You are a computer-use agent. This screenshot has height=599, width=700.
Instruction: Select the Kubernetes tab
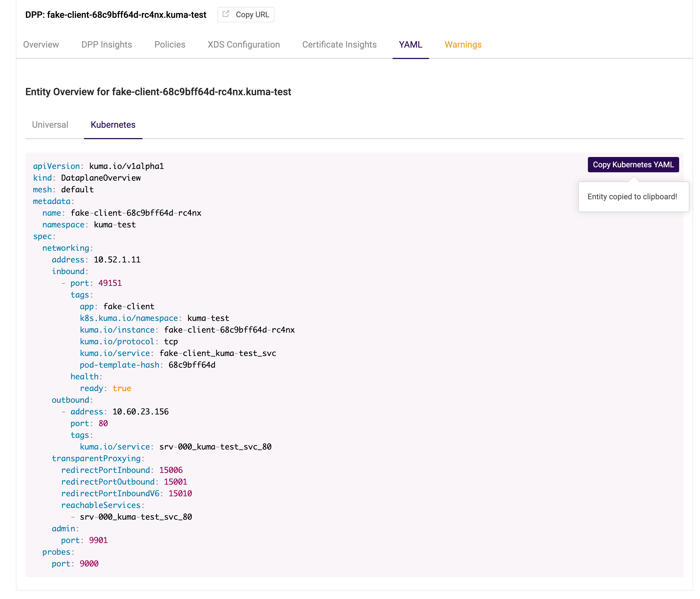pyautogui.click(x=114, y=125)
